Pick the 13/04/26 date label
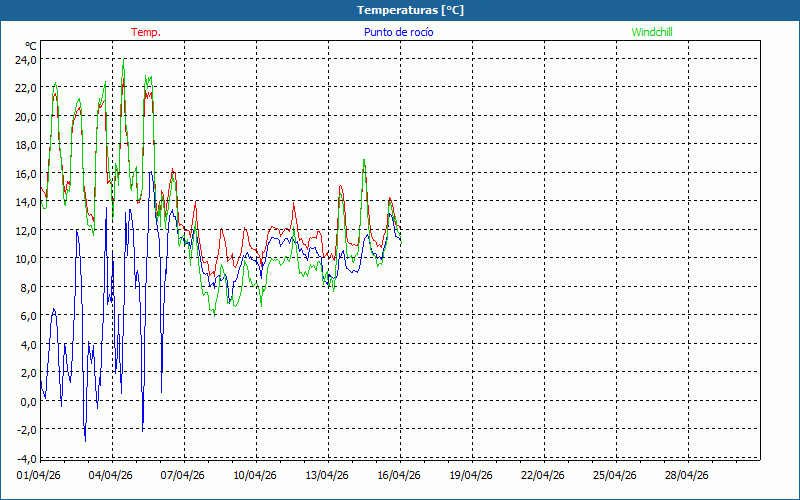This screenshot has width=800, height=500. 327,475
